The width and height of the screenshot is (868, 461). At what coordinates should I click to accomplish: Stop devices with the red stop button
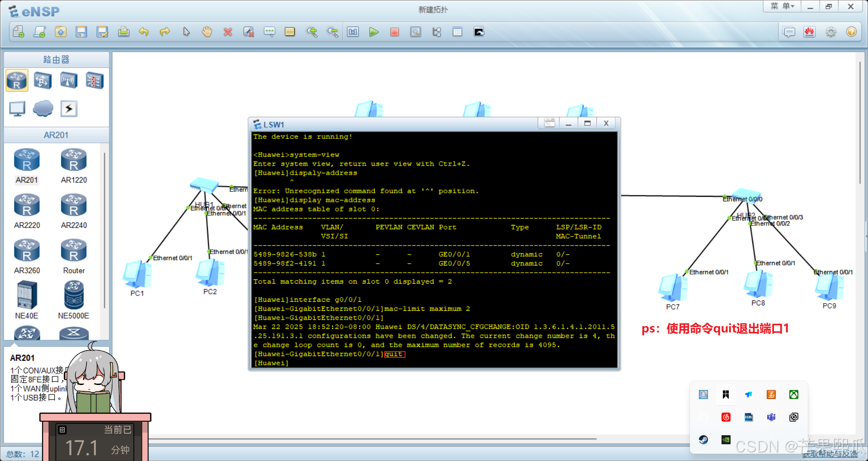(395, 32)
